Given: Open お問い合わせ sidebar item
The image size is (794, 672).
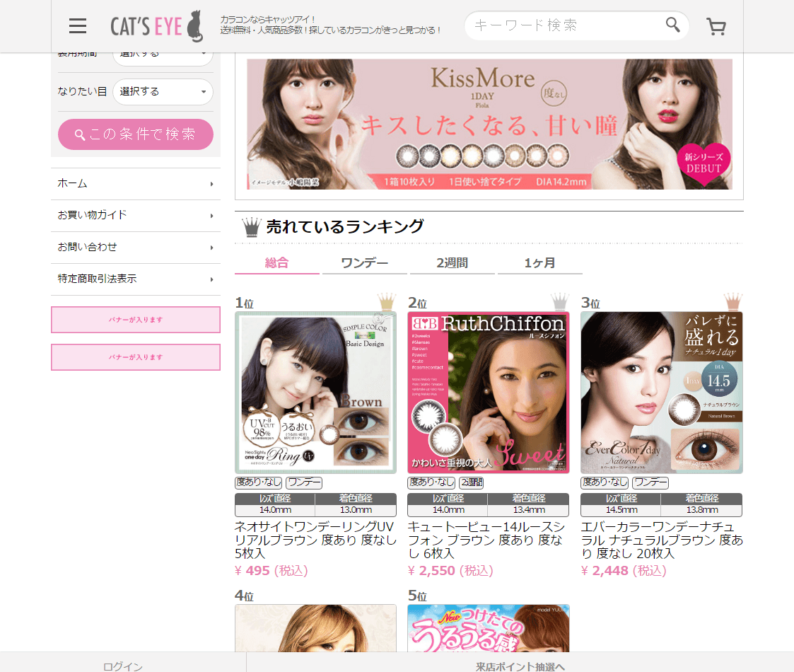Looking at the screenshot, I should (136, 248).
